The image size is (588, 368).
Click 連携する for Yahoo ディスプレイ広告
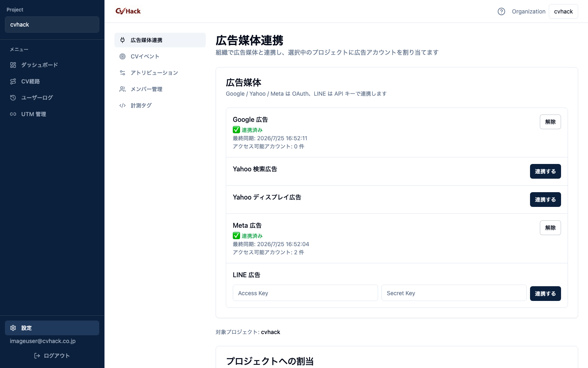pyautogui.click(x=546, y=200)
